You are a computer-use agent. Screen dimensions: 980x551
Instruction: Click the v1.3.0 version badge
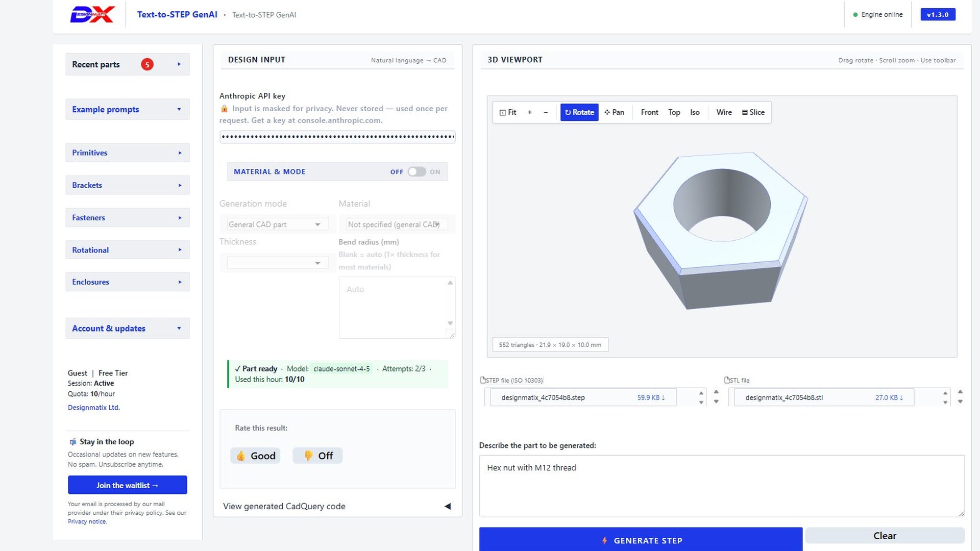pos(938,14)
